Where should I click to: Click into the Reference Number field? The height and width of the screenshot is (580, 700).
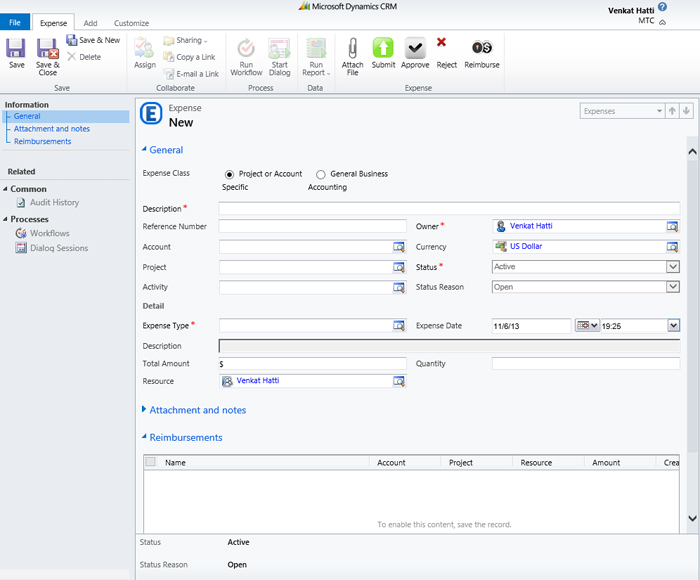312,227
